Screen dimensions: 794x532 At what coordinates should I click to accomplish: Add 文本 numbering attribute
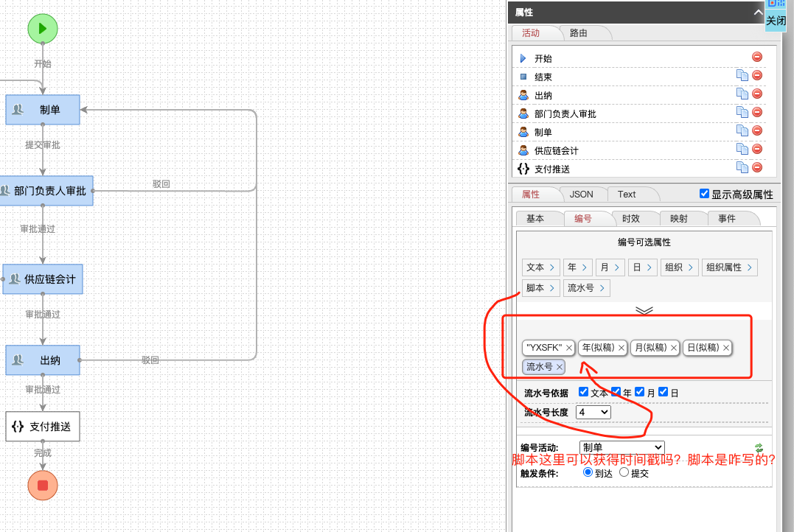tap(541, 267)
